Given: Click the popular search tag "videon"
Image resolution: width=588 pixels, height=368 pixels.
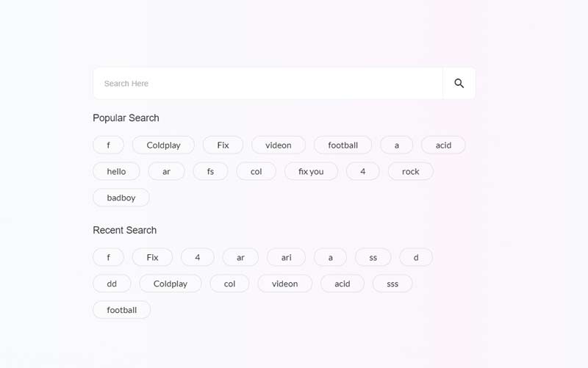Looking at the screenshot, I should click(x=279, y=145).
